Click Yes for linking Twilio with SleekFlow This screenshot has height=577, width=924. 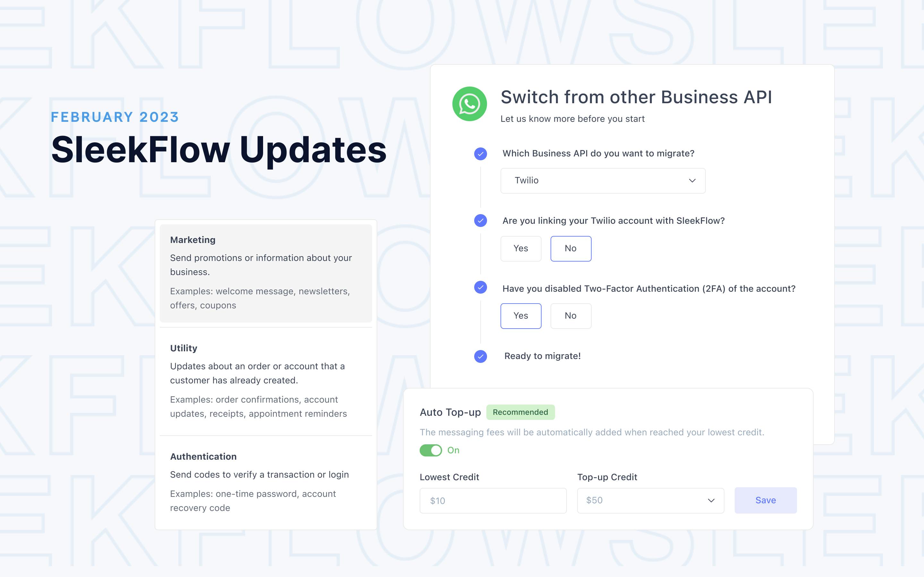[521, 248]
